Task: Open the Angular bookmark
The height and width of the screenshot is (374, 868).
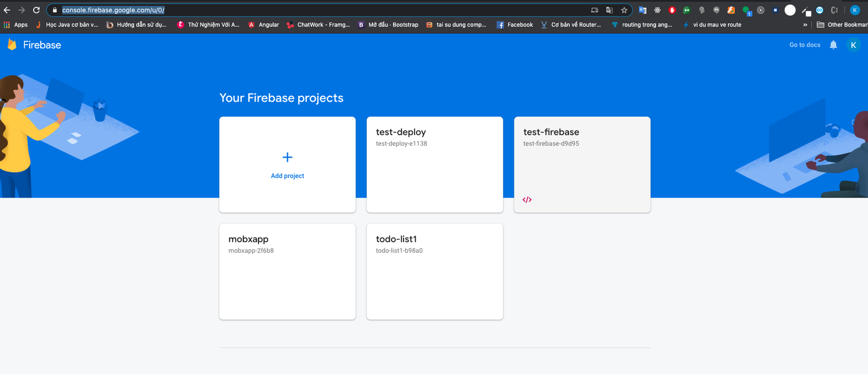Action: pos(264,25)
